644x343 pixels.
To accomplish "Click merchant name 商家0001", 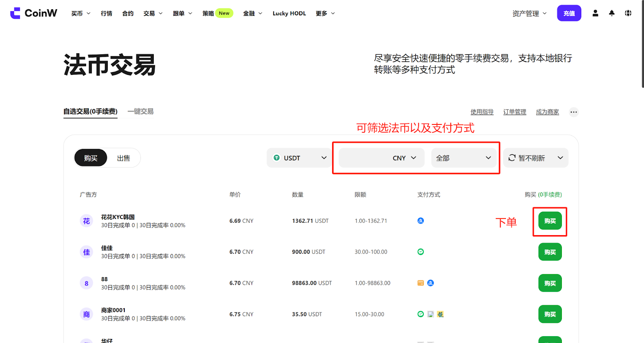I will pos(113,310).
